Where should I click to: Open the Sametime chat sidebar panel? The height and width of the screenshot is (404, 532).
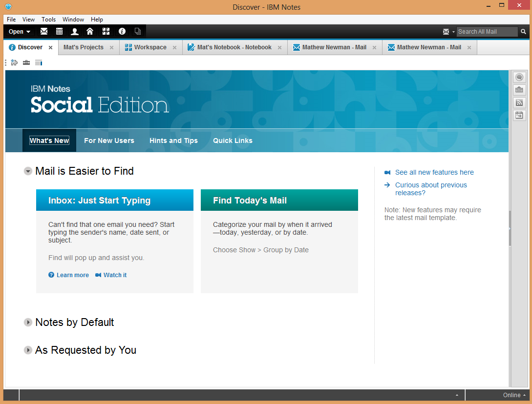click(x=519, y=77)
